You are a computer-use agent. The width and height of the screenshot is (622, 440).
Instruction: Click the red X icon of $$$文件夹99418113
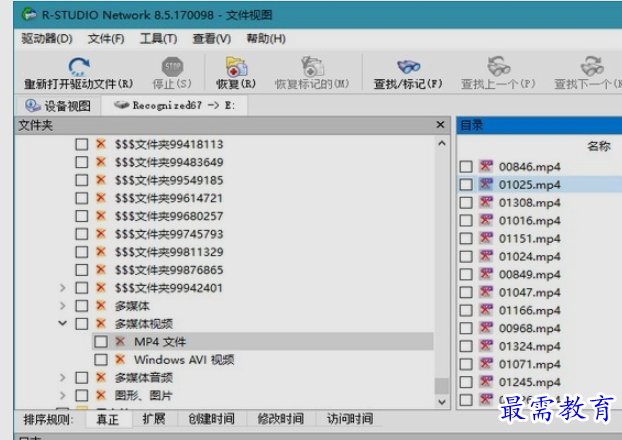point(101,144)
